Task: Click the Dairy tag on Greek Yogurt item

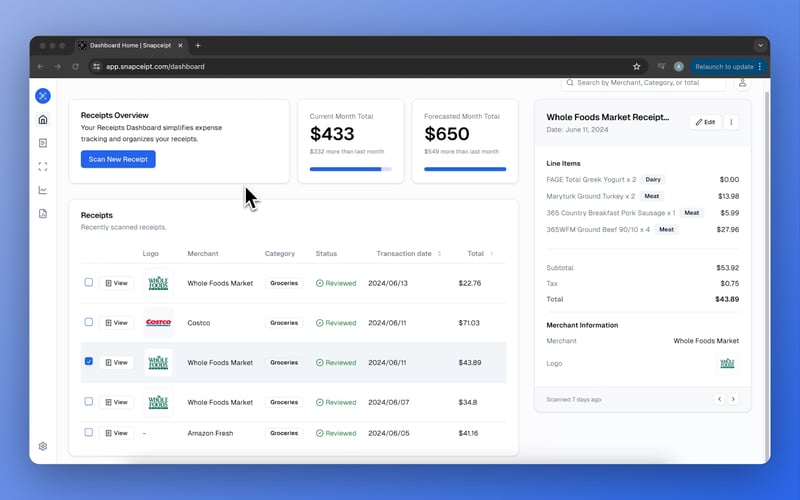Action: [x=653, y=180]
